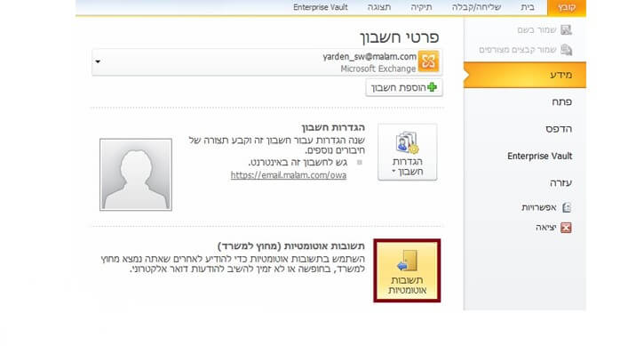Viewport: 644px width, 346px height.
Task: Click the red Exit (יציאה) icon
Action: [566, 228]
